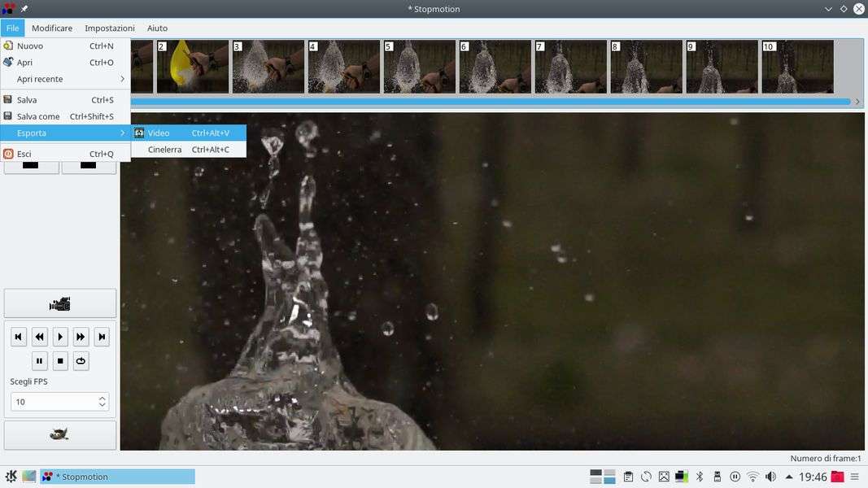Viewport: 868px width, 488px height.
Task: Open the desktop pager widget
Action: coord(602,477)
